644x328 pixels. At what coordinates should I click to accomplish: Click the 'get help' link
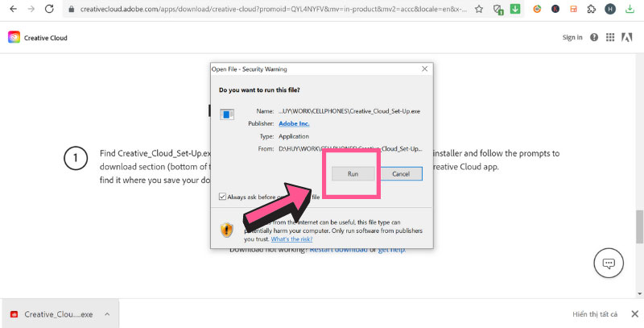pos(391,250)
